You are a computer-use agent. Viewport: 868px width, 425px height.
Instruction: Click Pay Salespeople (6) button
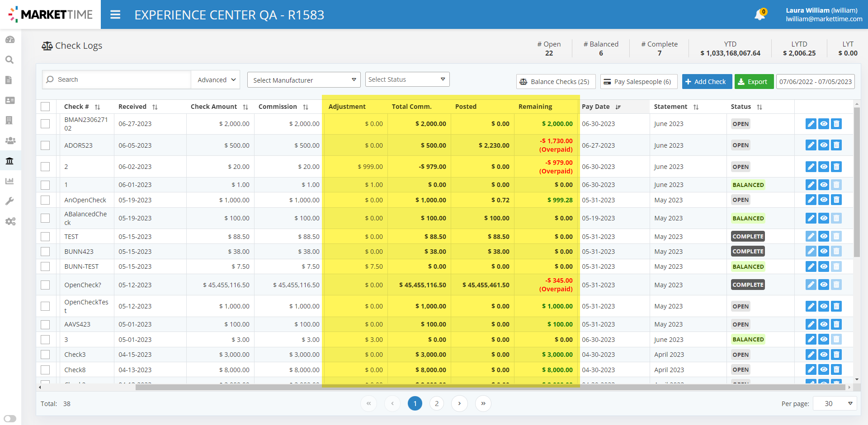click(638, 82)
